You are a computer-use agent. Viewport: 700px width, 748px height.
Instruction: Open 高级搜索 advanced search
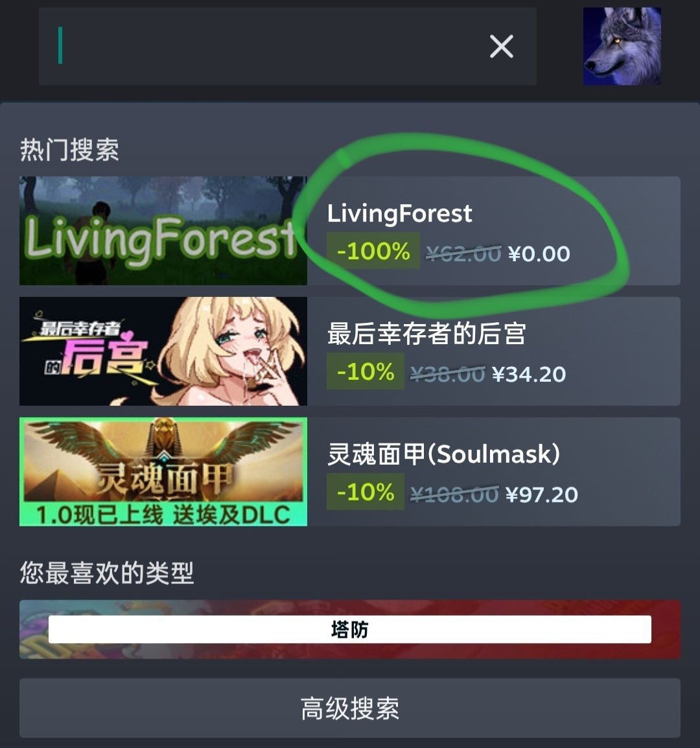tap(350, 708)
